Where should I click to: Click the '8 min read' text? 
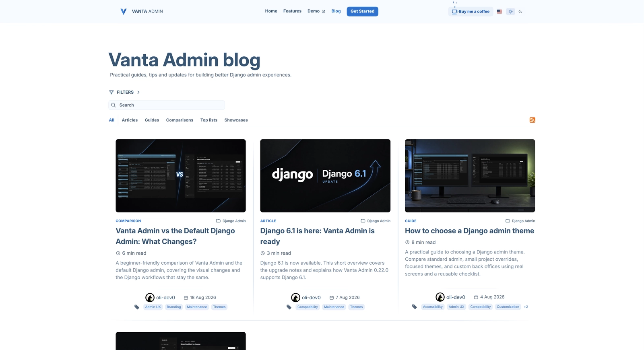coord(423,242)
